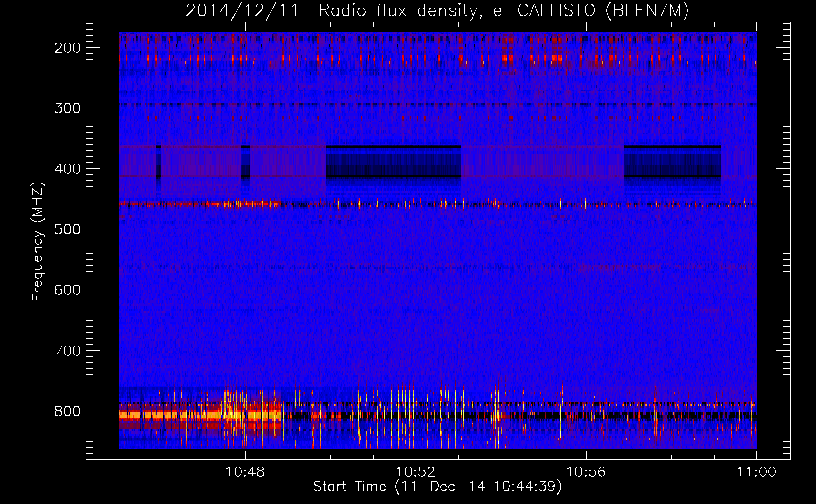Click the 10:48 time tick label

pyautogui.click(x=245, y=472)
